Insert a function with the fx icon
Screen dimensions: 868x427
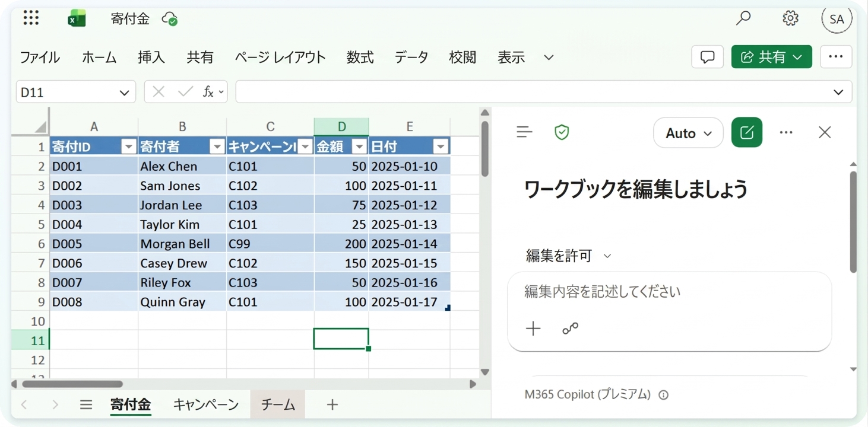point(208,92)
